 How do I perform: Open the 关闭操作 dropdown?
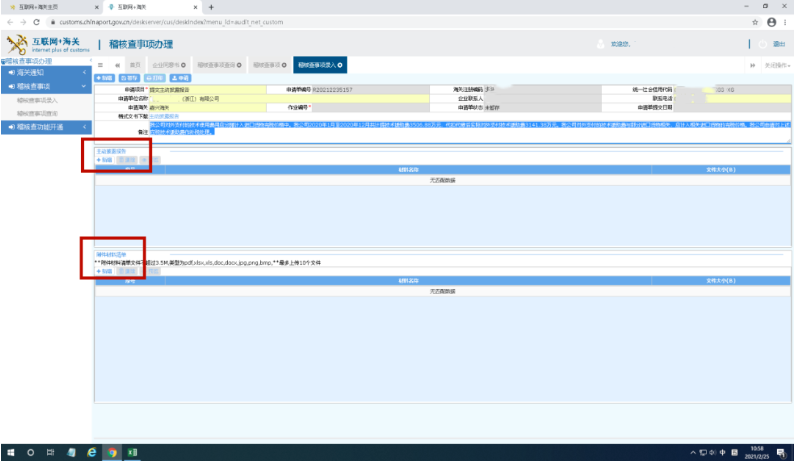coord(777,65)
